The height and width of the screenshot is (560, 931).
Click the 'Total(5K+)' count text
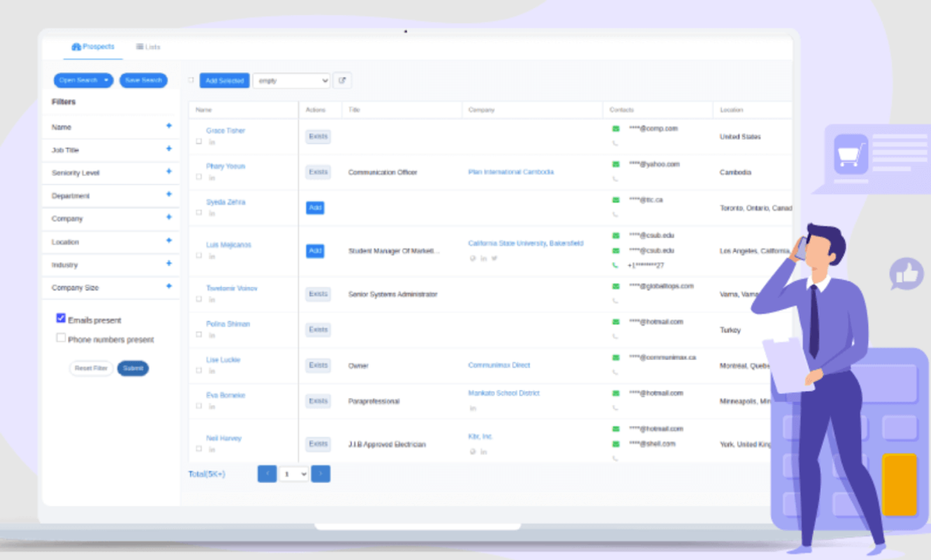click(x=206, y=474)
